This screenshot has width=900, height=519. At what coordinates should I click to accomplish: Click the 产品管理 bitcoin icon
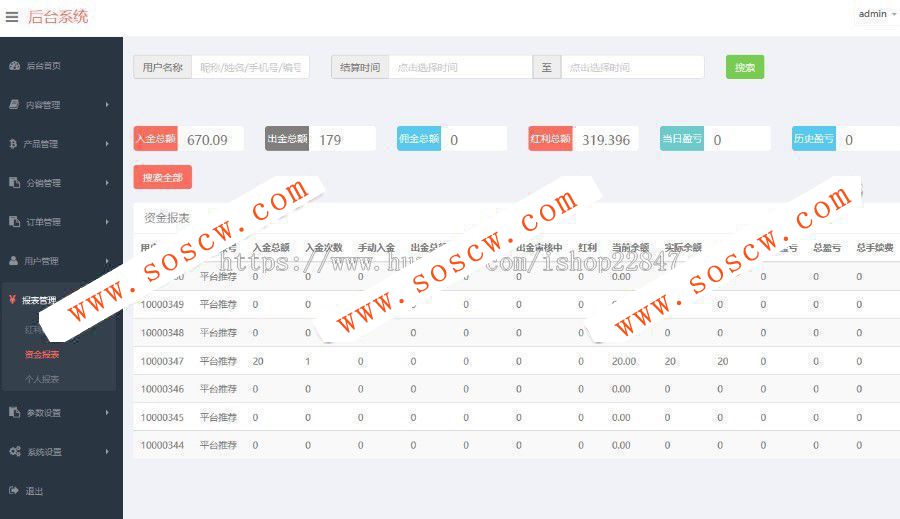point(13,144)
